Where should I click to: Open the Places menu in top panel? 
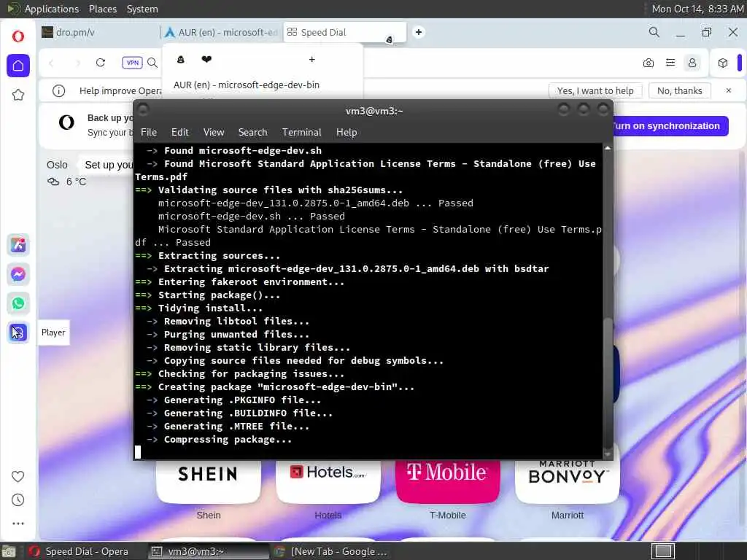(102, 9)
